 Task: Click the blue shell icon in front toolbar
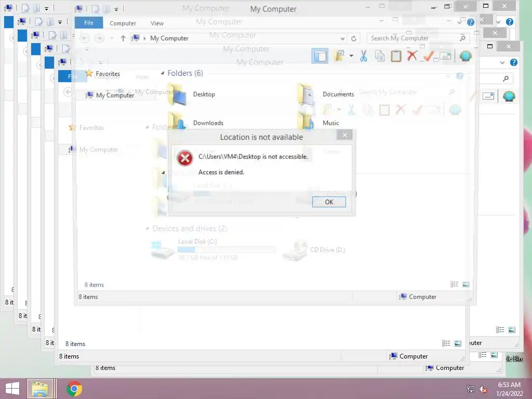pyautogui.click(x=465, y=56)
